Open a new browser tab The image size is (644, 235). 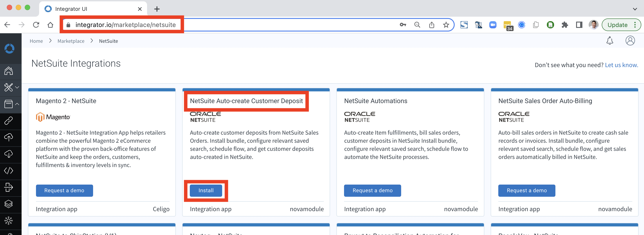coord(157,9)
